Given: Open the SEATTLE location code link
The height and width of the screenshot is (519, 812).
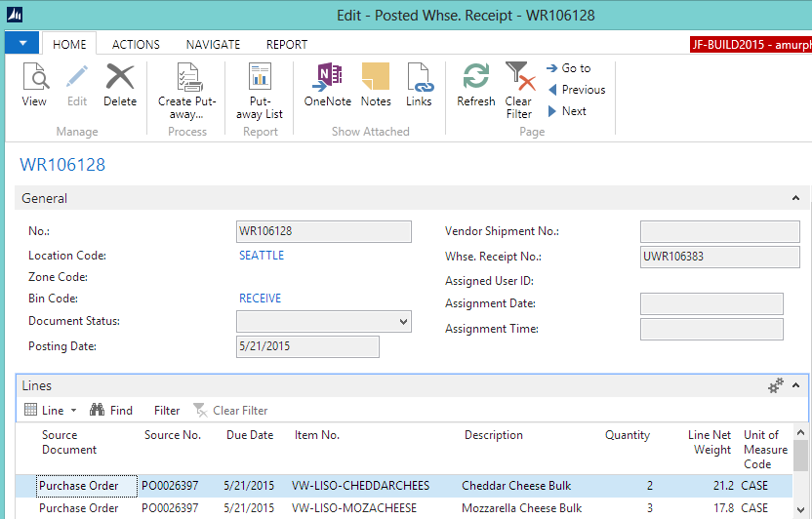Looking at the screenshot, I should pos(262,256).
